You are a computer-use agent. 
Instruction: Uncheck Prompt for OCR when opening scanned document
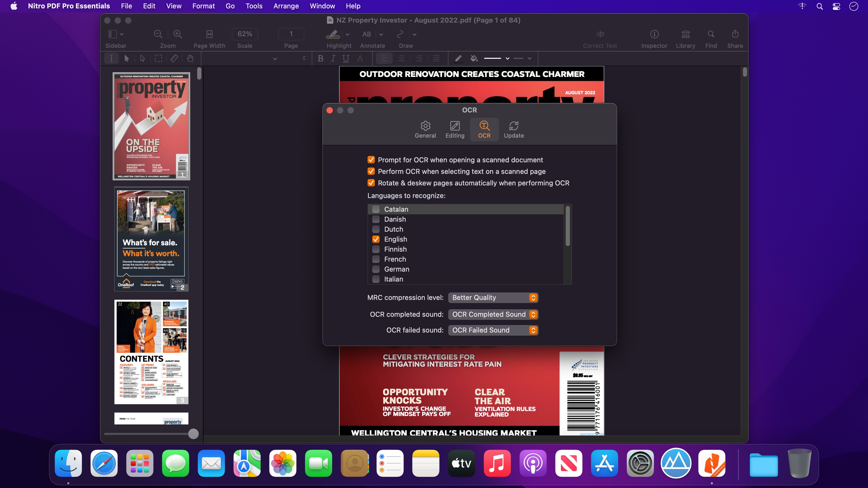371,160
